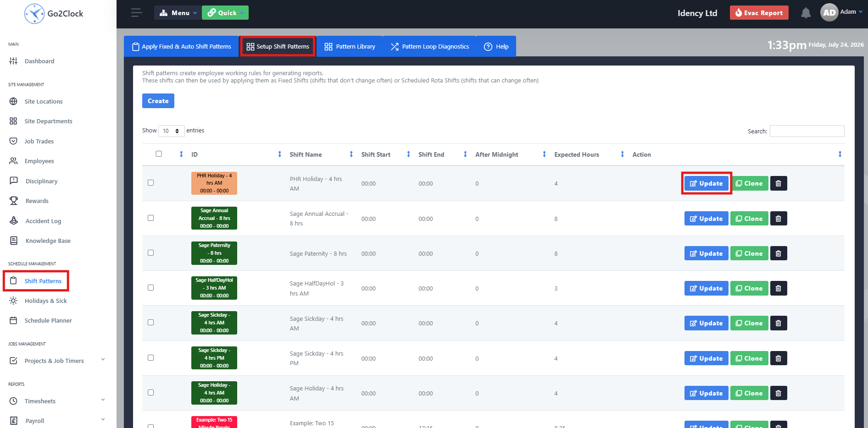The height and width of the screenshot is (428, 868).
Task: Click the Go2Clock logo icon
Action: click(34, 14)
